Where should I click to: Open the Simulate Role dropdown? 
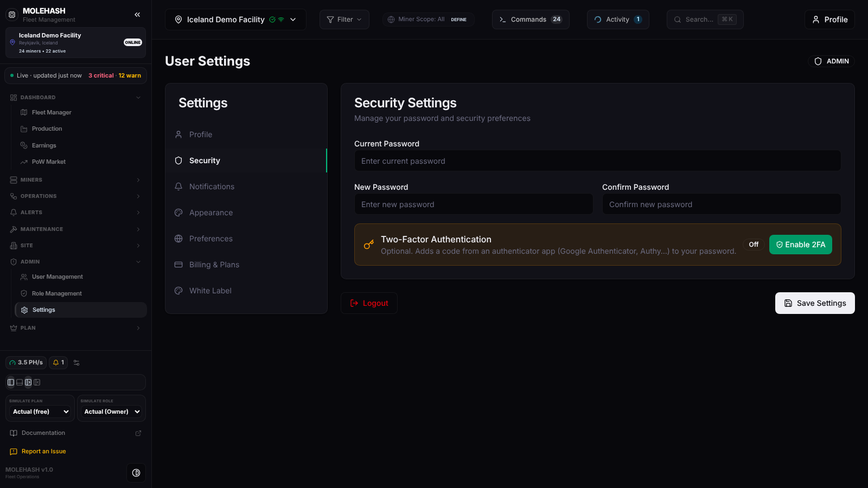click(x=112, y=412)
